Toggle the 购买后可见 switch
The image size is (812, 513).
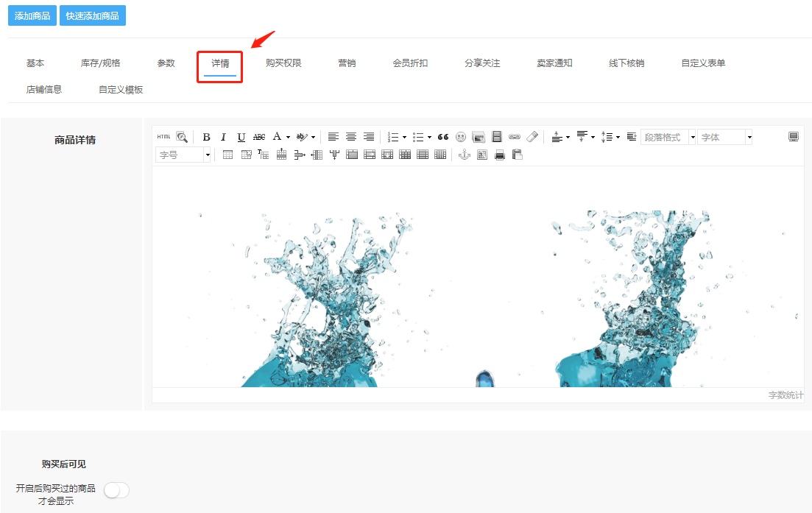(x=116, y=490)
